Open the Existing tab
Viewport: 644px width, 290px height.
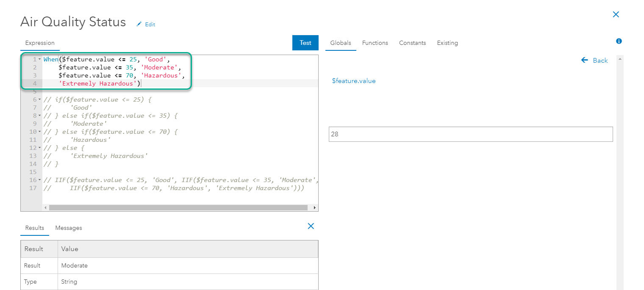(x=447, y=43)
